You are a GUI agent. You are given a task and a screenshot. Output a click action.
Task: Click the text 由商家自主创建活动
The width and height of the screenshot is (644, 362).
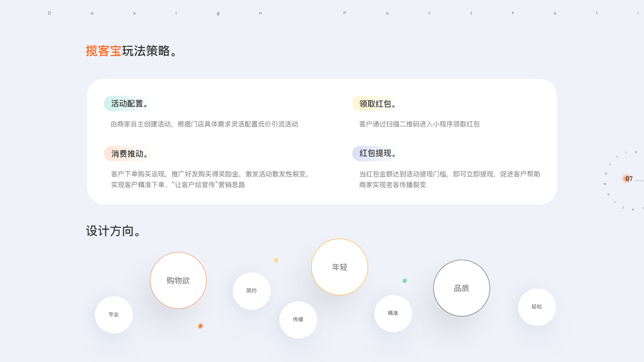point(141,124)
